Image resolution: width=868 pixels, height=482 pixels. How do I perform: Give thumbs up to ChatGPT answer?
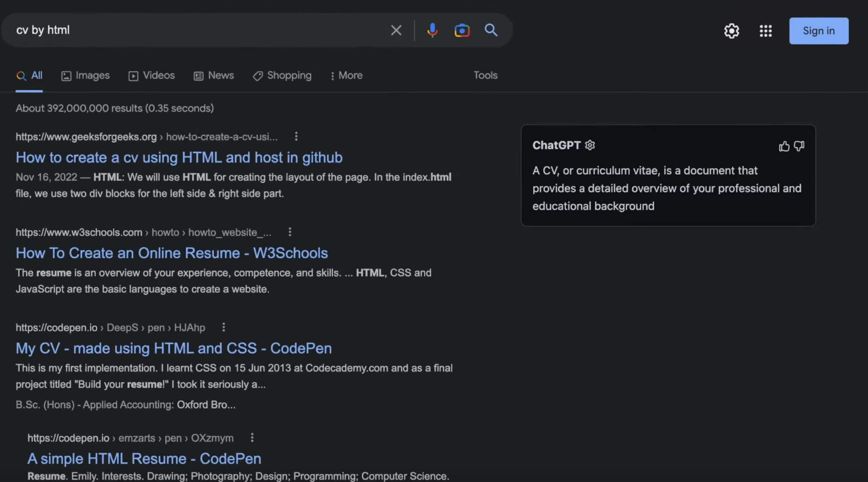pyautogui.click(x=784, y=146)
